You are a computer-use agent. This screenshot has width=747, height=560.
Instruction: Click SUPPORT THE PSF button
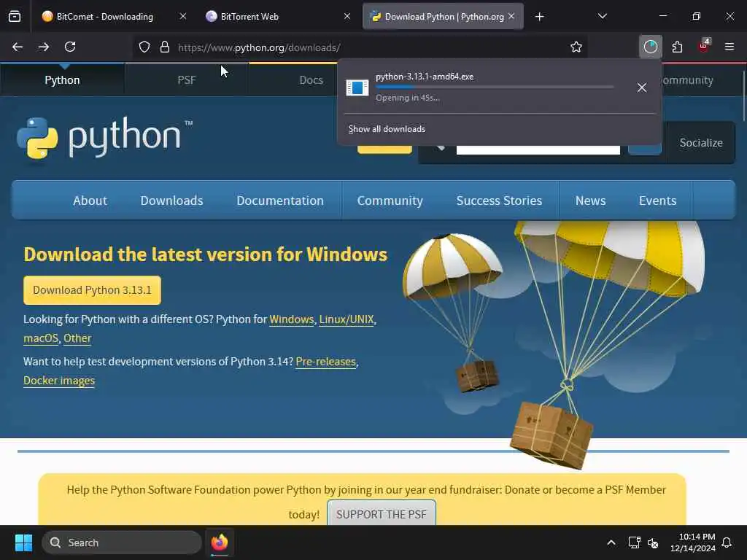pyautogui.click(x=381, y=514)
